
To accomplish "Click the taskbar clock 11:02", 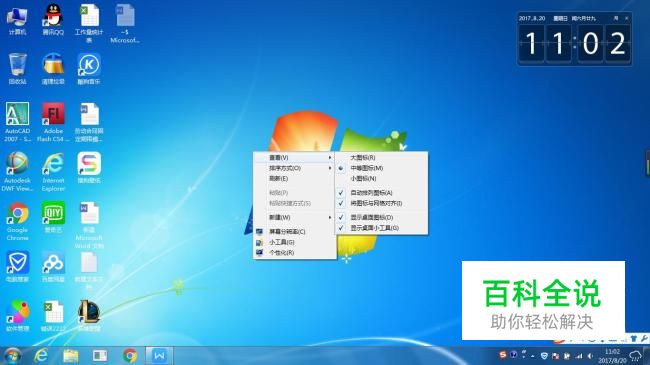I will pos(612,356).
